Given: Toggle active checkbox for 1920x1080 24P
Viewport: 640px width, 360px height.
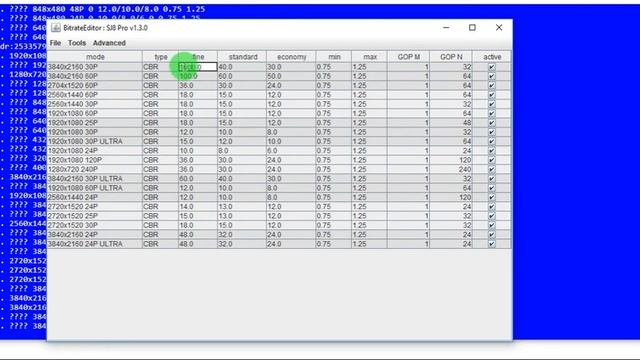Looking at the screenshot, I should [491, 151].
